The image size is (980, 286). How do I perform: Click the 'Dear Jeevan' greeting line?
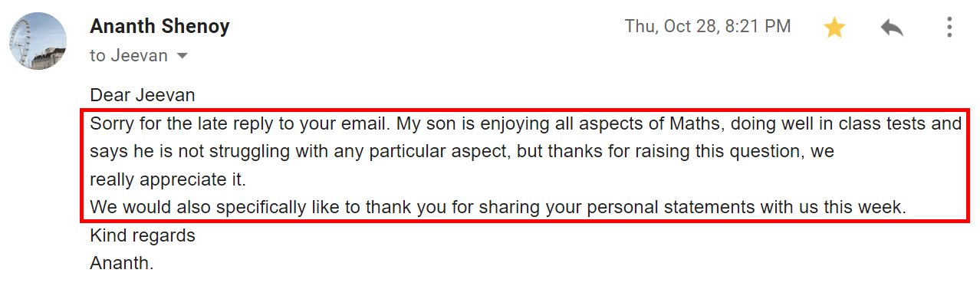[x=143, y=96]
